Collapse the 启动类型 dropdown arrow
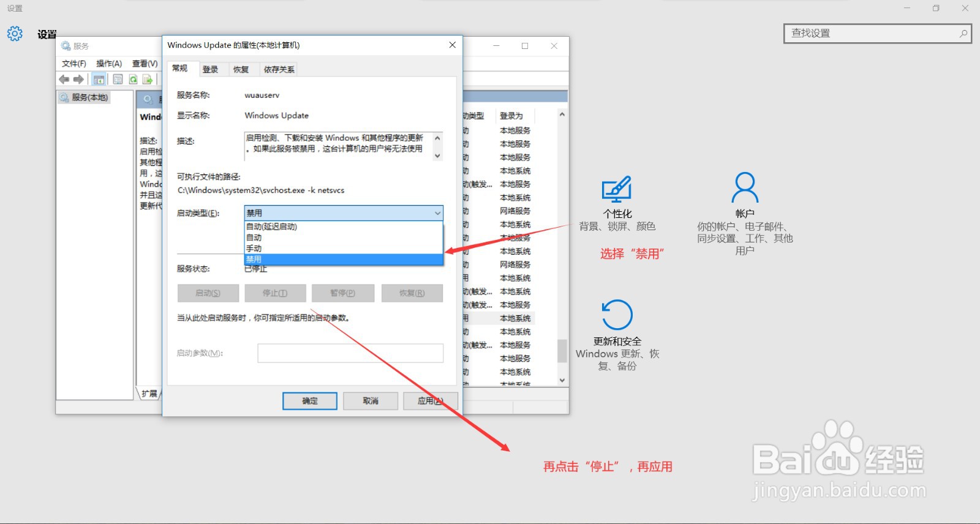 click(x=437, y=213)
